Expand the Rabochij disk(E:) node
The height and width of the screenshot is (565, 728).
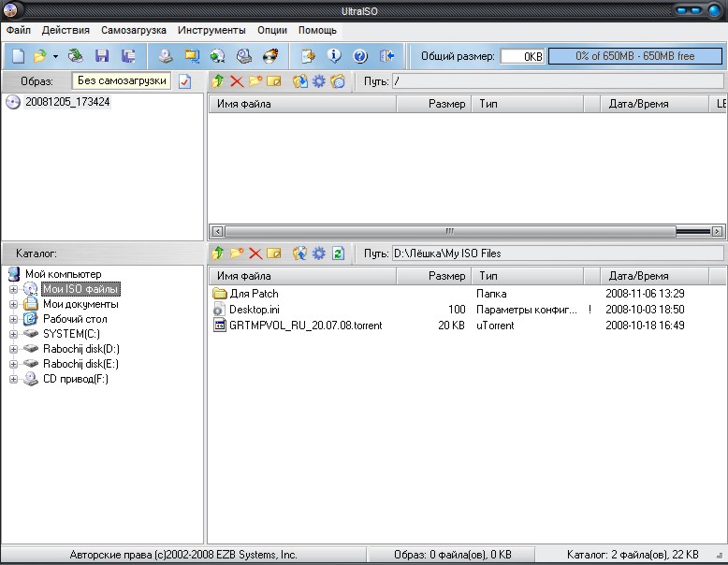pyautogui.click(x=13, y=364)
